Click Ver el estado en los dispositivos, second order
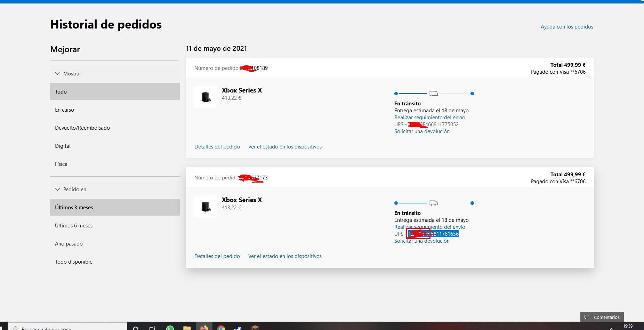The height and width of the screenshot is (330, 644). (285, 256)
